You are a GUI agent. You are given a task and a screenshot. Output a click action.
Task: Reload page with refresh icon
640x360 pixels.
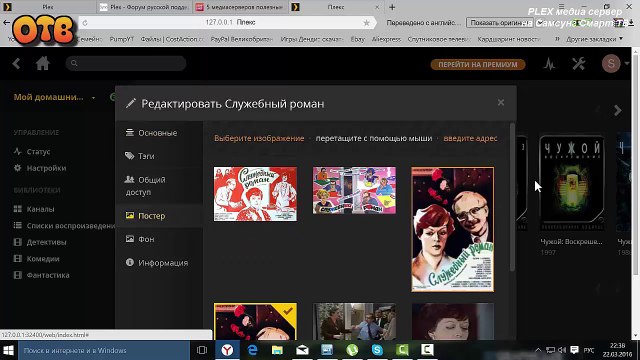(85, 23)
